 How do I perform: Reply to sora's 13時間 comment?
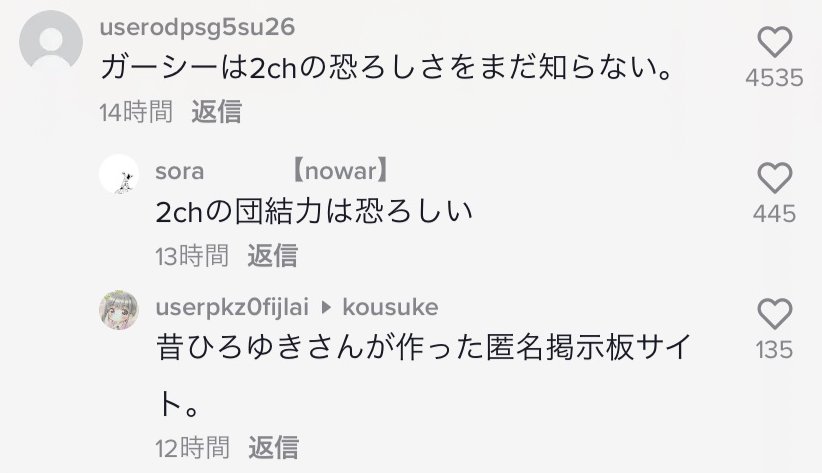tap(272, 255)
